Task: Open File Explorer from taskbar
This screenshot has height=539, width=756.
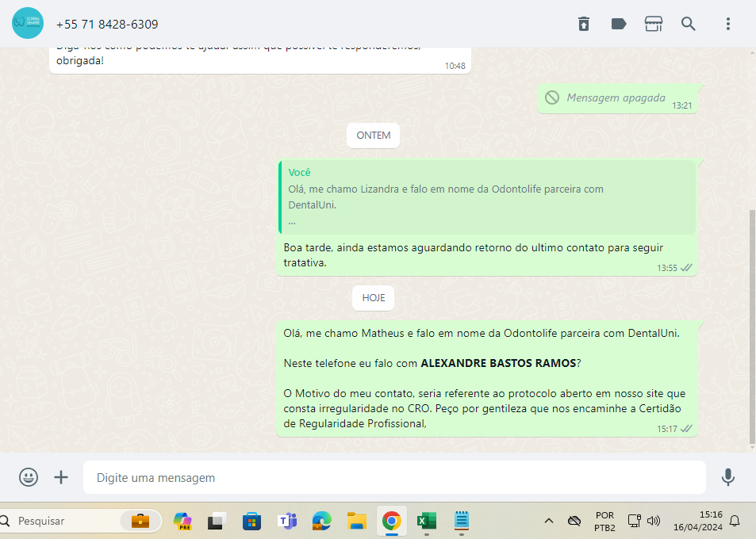Action: (x=357, y=521)
